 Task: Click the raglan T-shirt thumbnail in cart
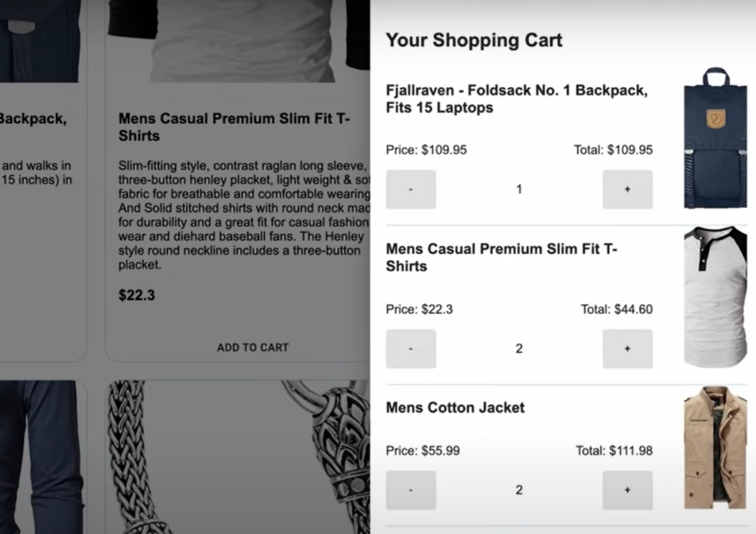715,297
